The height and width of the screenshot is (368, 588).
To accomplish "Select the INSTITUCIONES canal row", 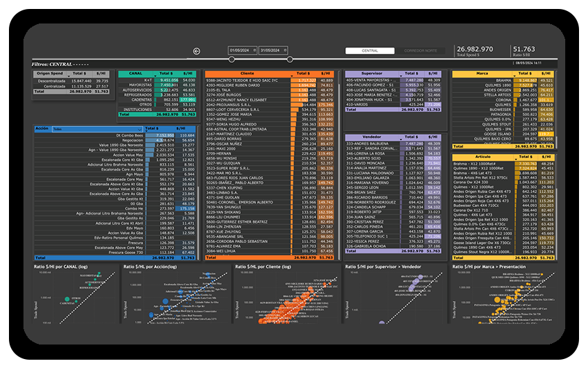I will tap(157, 110).
